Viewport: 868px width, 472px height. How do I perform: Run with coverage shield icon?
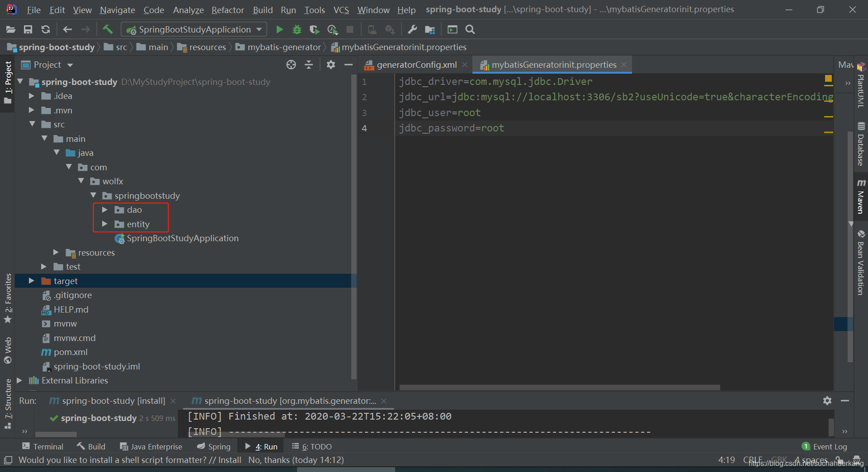(x=314, y=30)
